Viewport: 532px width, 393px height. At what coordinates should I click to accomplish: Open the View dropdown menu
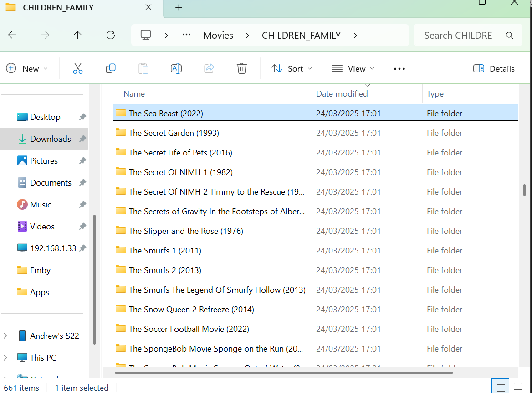[353, 69]
